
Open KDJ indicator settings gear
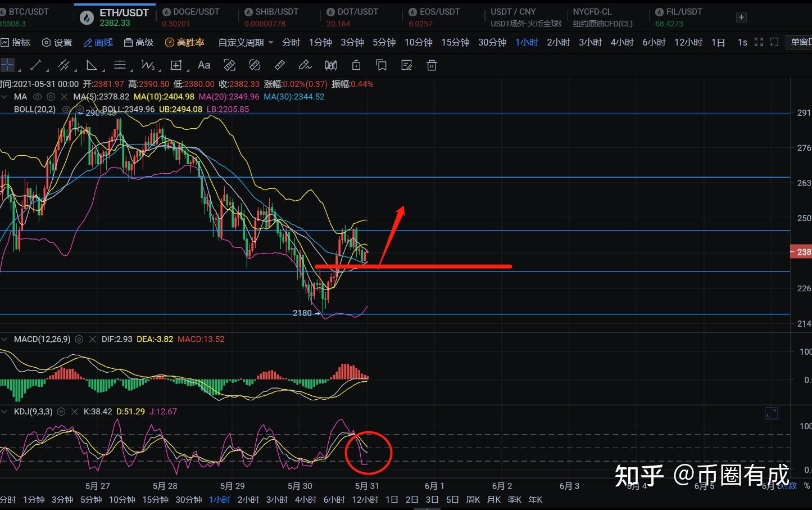coord(61,412)
